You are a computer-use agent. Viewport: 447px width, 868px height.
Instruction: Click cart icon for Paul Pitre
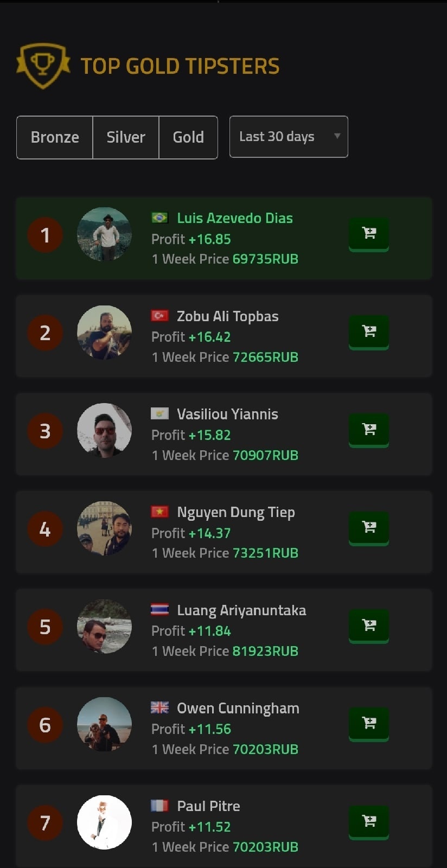click(x=369, y=821)
